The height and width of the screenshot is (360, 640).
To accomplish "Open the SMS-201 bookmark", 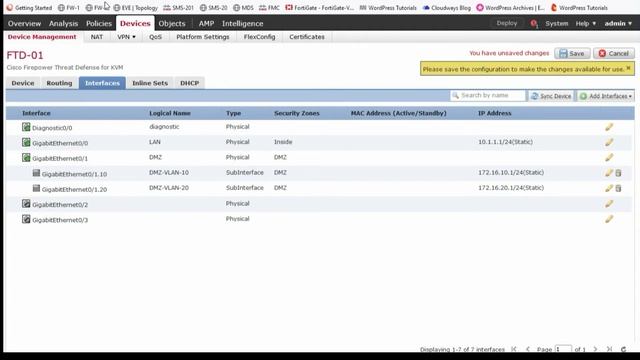I will pyautogui.click(x=178, y=8).
